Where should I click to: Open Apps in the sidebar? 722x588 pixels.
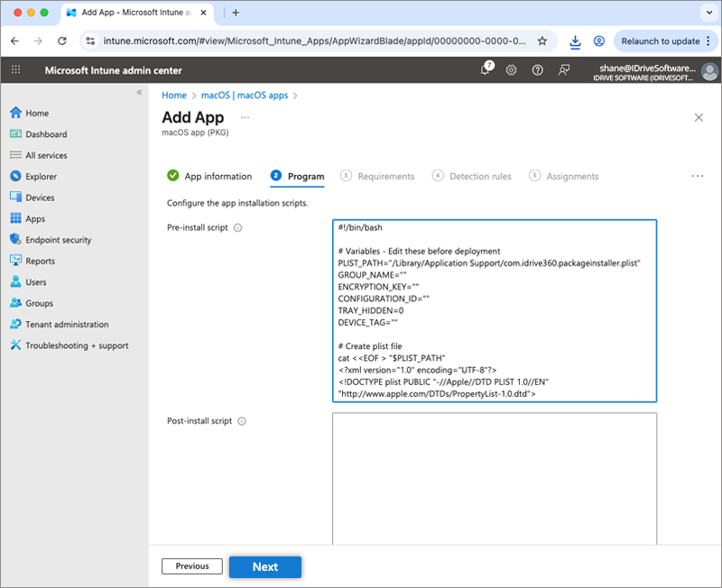27,218
